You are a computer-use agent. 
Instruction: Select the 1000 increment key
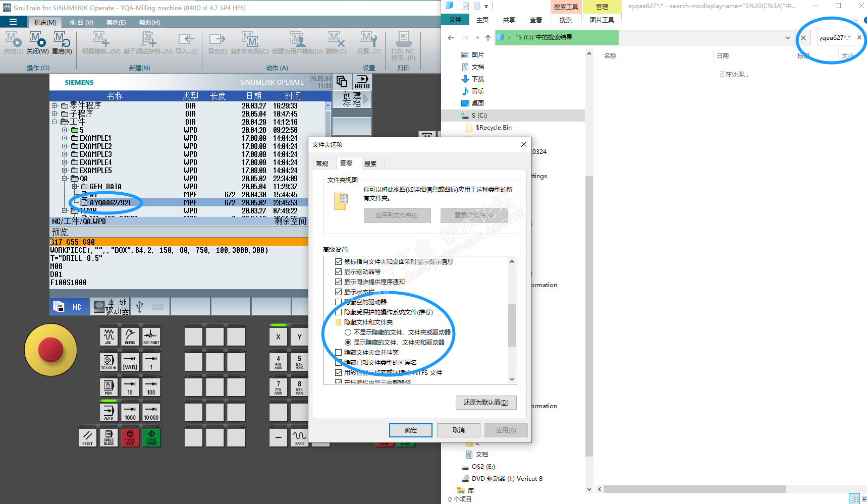[x=130, y=412]
